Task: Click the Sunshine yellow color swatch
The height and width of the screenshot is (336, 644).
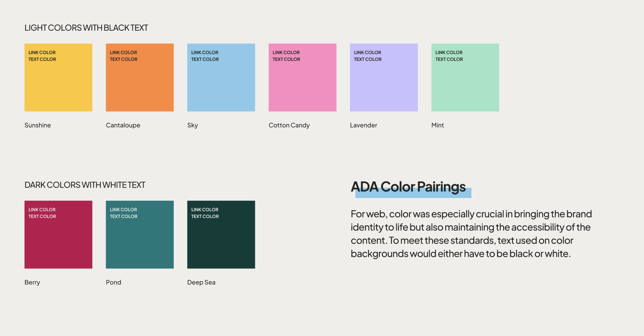Action: [x=58, y=83]
